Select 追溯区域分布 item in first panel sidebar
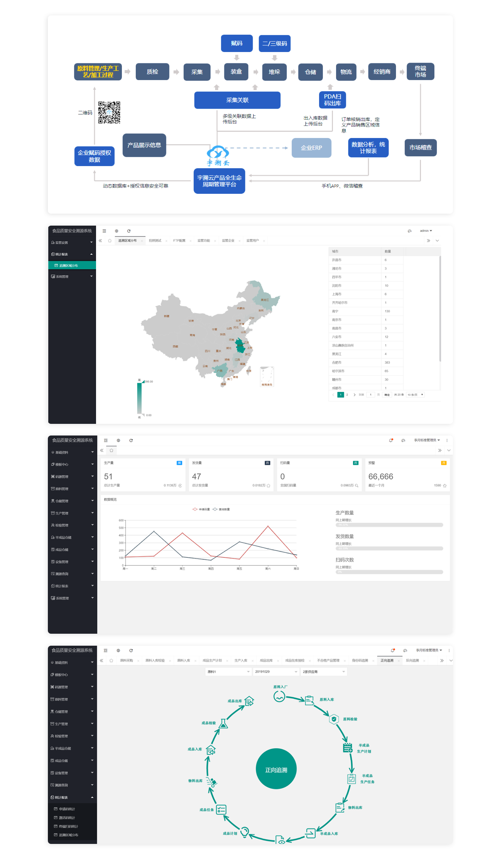The width and height of the screenshot is (504, 854). click(72, 265)
